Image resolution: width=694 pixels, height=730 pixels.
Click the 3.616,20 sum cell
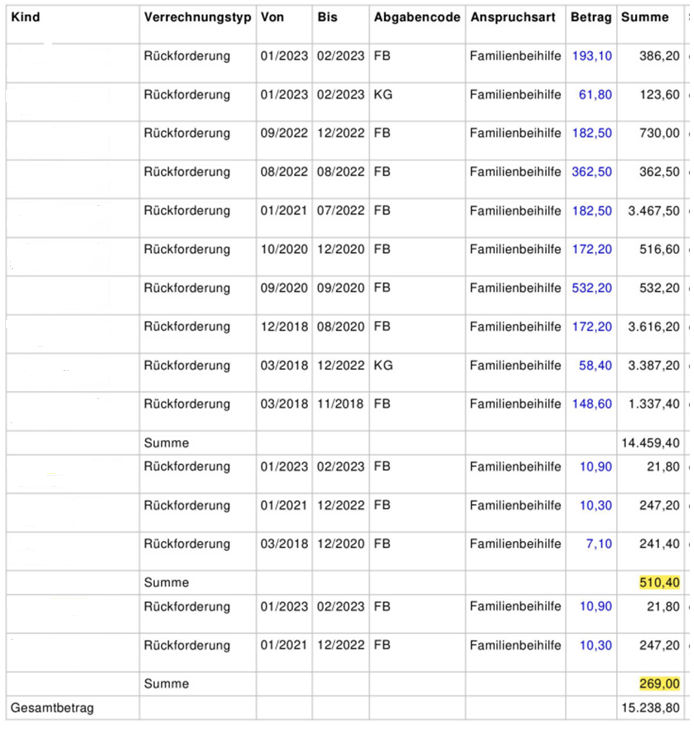pyautogui.click(x=654, y=326)
